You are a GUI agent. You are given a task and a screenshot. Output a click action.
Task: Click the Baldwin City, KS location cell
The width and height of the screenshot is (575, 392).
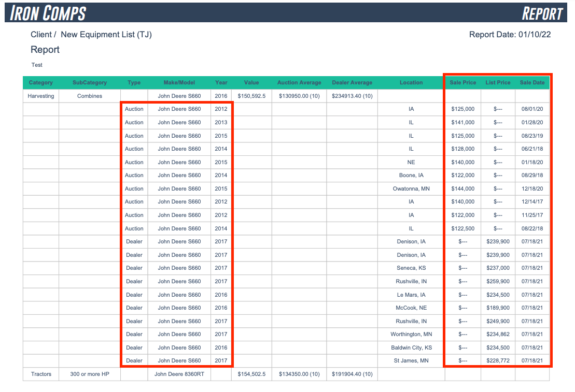(x=411, y=347)
